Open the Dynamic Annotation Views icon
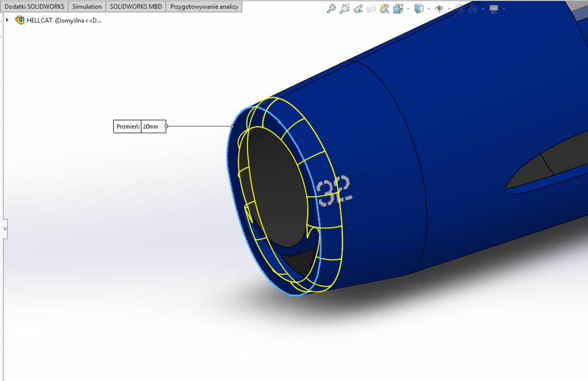Viewport: 588px width, 381px height. coord(385,9)
